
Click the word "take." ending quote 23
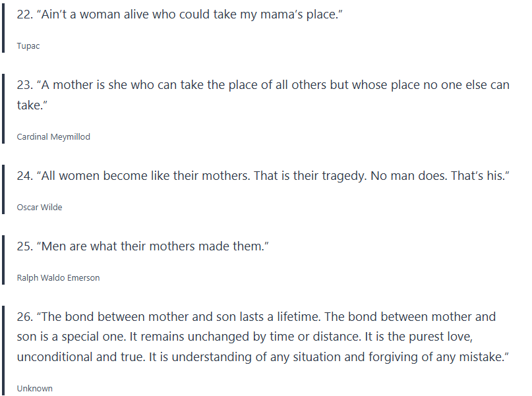tap(30, 105)
